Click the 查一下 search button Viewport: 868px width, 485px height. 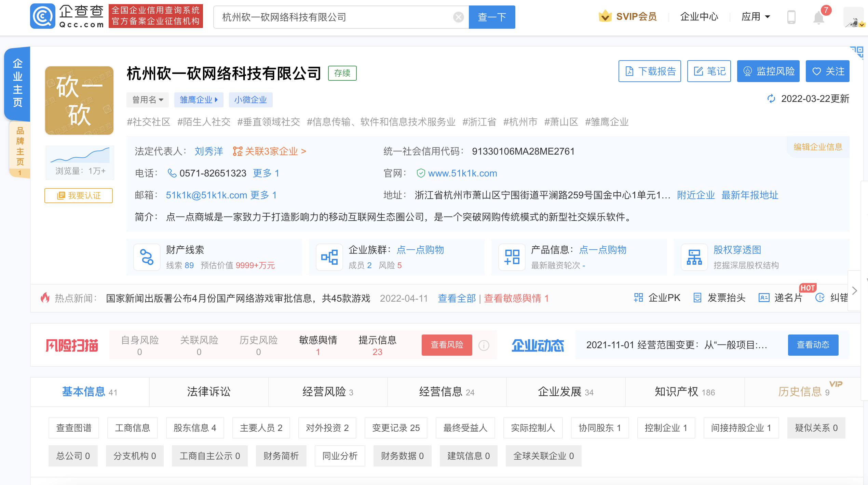pos(492,17)
